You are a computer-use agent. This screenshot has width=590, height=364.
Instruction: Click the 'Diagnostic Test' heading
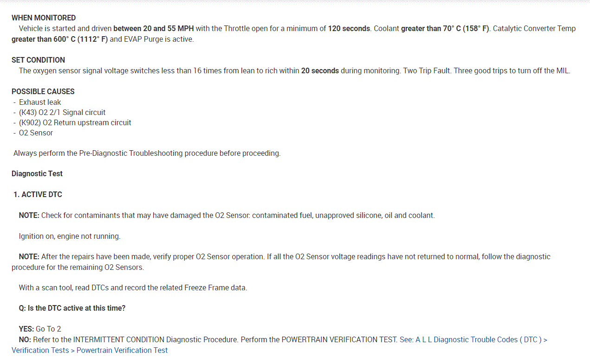coord(37,174)
